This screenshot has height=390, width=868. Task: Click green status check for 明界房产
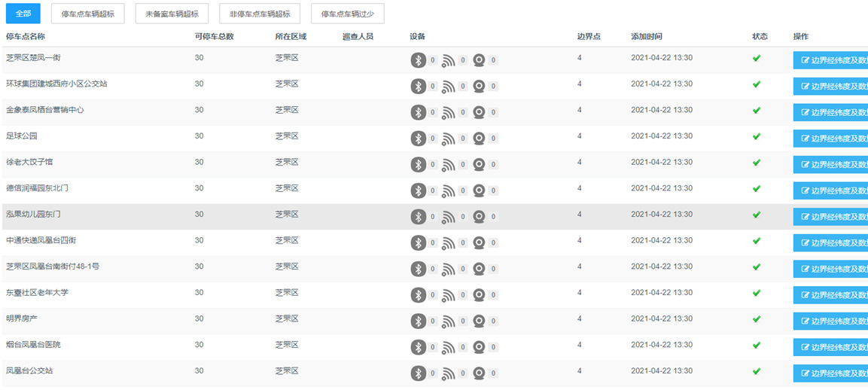click(x=756, y=318)
